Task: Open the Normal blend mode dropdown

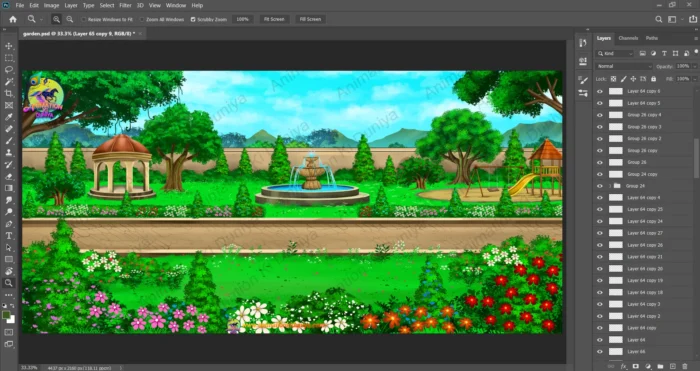Action: [x=624, y=66]
